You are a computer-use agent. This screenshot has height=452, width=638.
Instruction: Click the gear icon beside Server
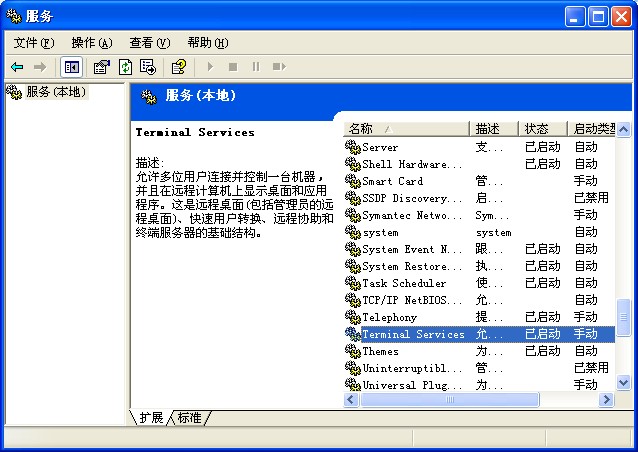[x=353, y=147]
